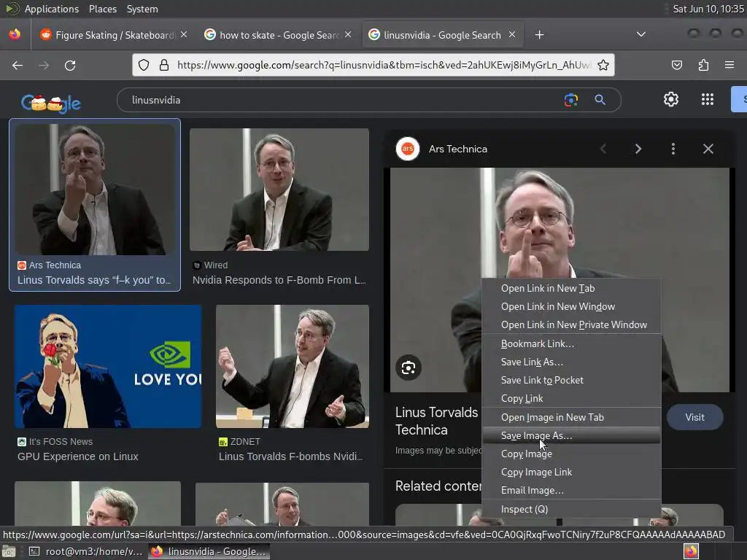Choose Open Image in New Tab
This screenshot has height=560, width=747.
(572, 418)
